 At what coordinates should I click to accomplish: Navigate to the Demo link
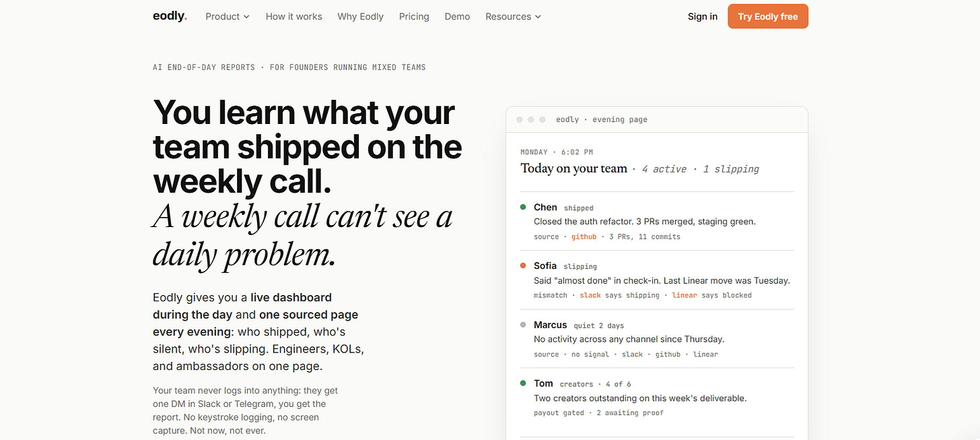click(x=457, y=16)
